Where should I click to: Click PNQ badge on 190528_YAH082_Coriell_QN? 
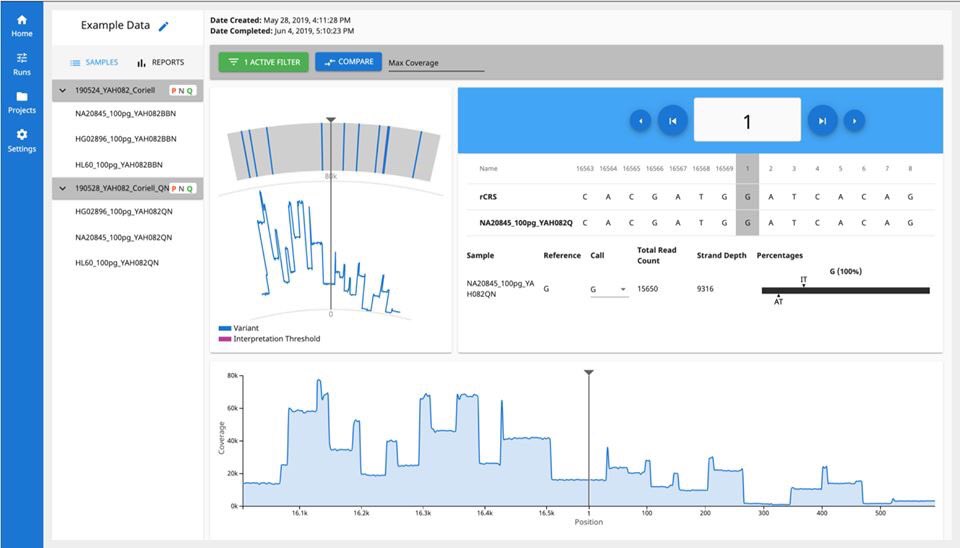(182, 189)
